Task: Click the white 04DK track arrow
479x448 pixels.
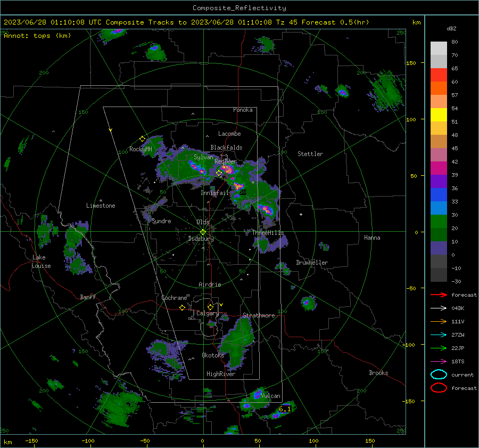Action: [439, 308]
